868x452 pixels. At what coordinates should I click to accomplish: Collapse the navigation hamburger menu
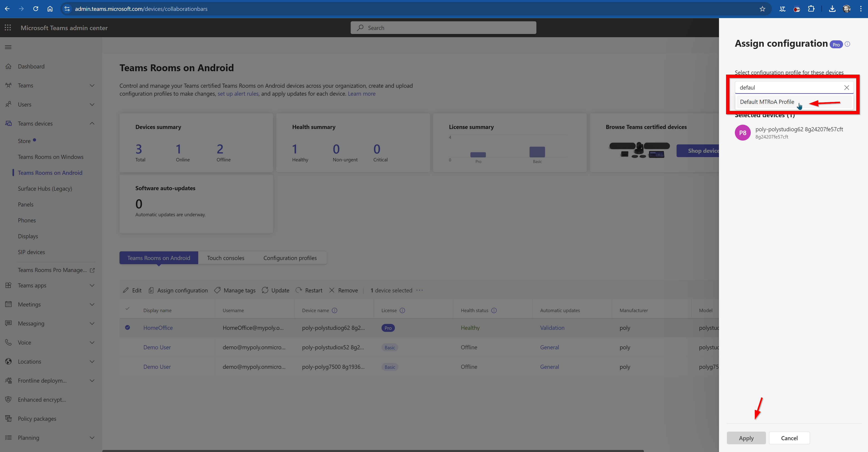pos(8,47)
